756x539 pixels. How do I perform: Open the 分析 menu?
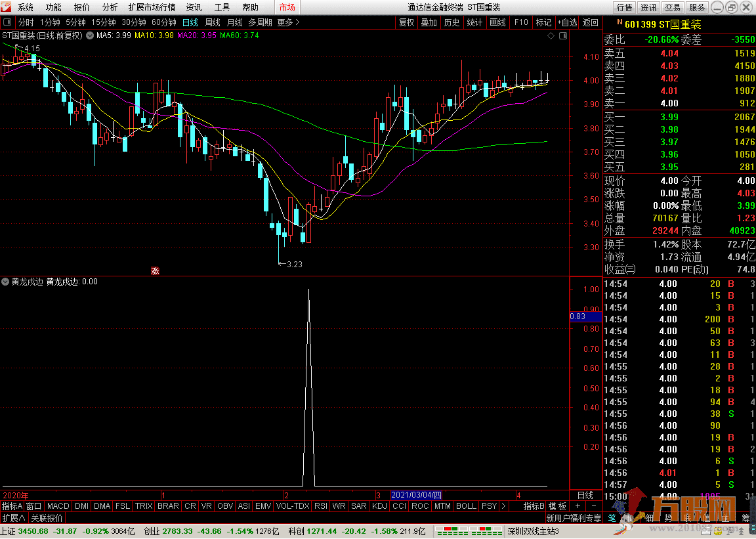tap(110, 7)
